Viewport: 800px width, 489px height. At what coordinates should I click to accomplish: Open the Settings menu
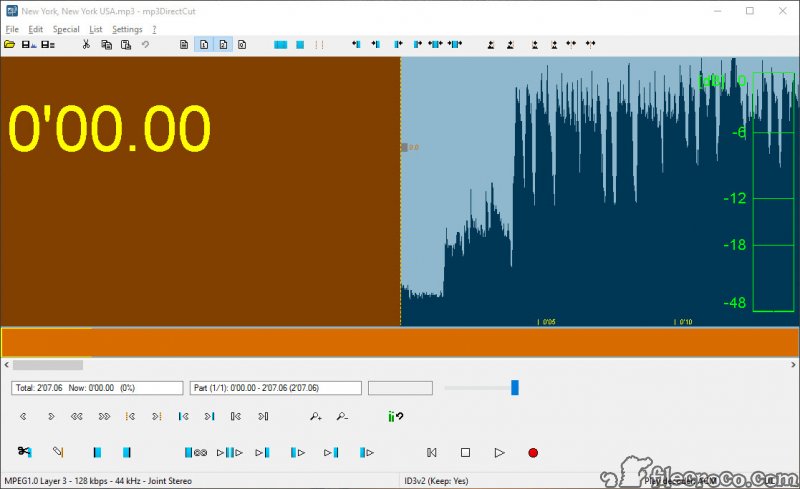127,29
